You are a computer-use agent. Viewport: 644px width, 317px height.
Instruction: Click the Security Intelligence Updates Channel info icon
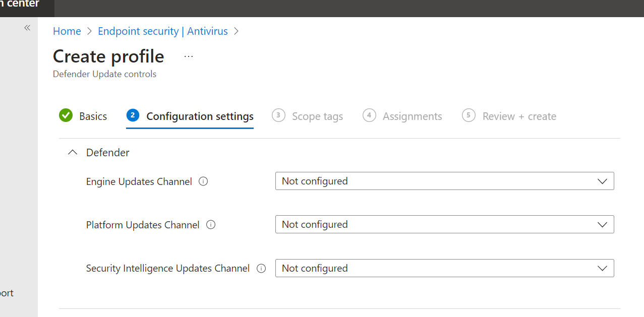pos(261,268)
